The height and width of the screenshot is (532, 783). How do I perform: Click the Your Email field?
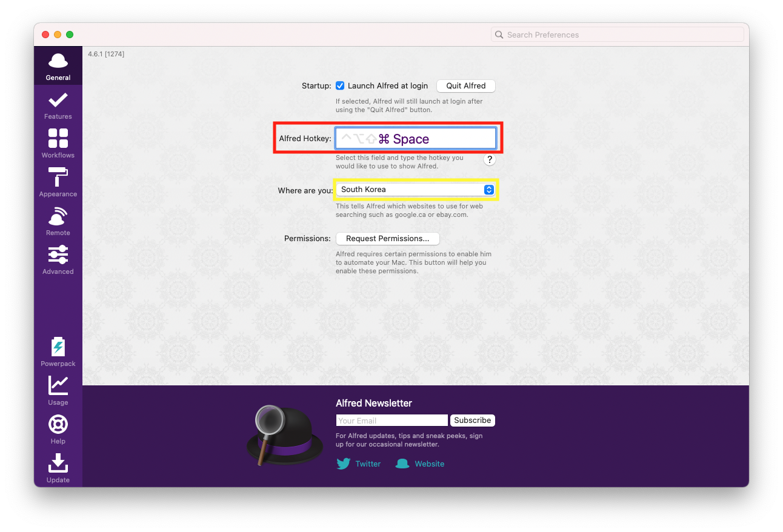pos(392,421)
